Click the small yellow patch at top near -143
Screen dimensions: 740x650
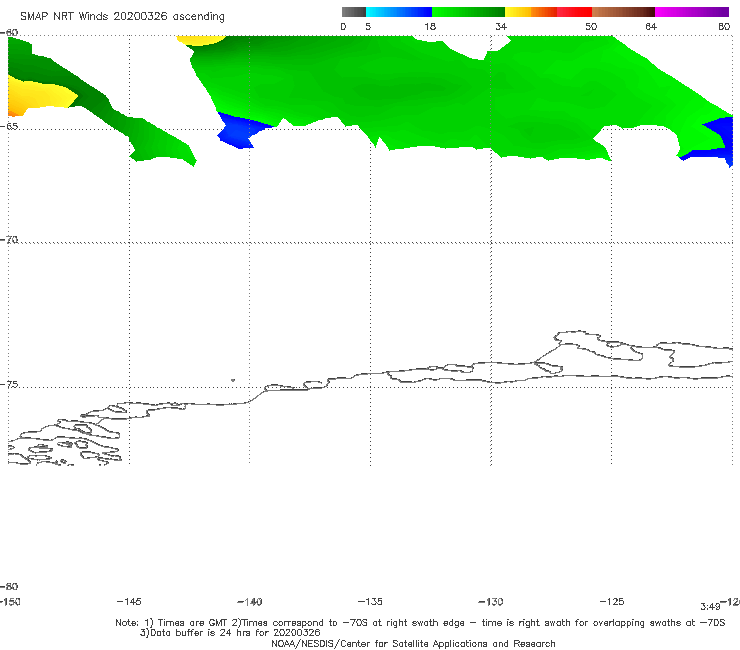[201, 40]
